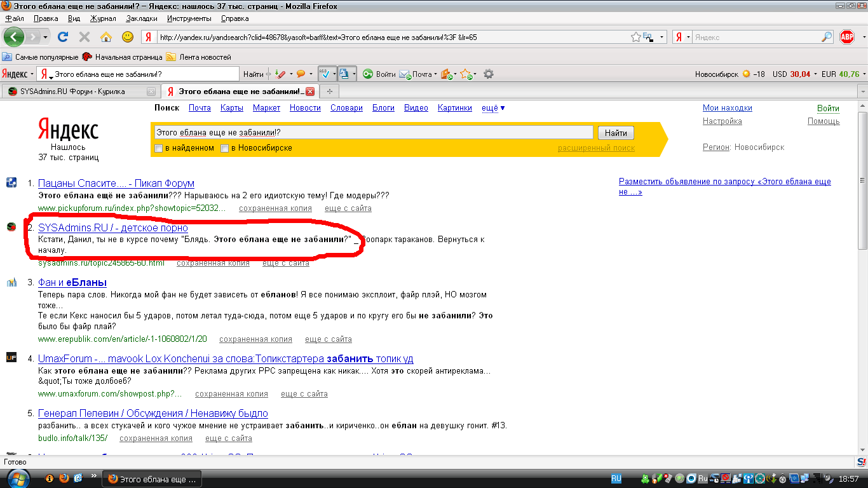Check the 'в Новосибирске' checkbox
Image resolution: width=868 pixels, height=488 pixels.
click(224, 149)
